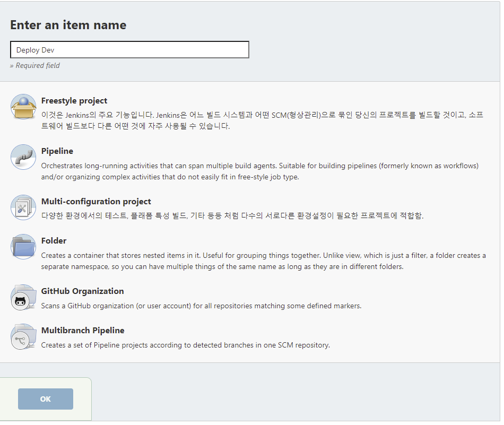Confirm with the OK button
Screen dimensions: 504x425
coord(46,399)
